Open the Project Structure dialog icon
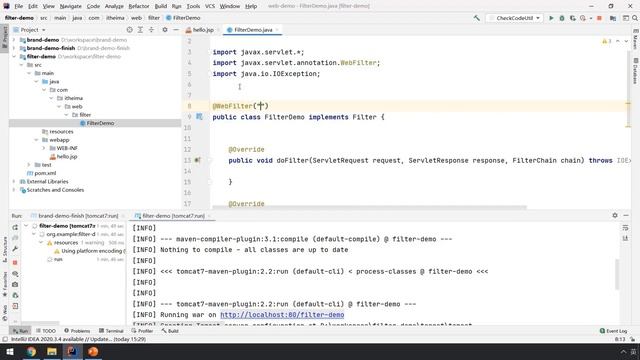This screenshot has height=360, width=640. click(x=613, y=18)
